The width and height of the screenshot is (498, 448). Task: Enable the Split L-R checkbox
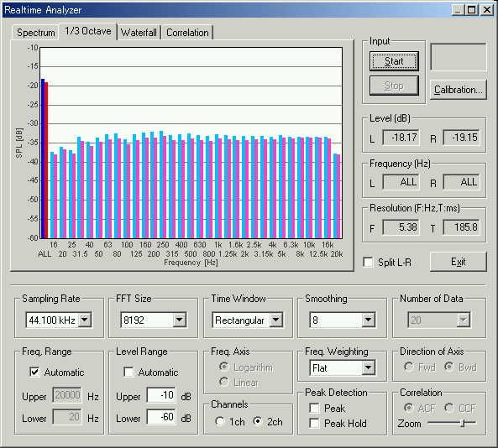tap(368, 262)
